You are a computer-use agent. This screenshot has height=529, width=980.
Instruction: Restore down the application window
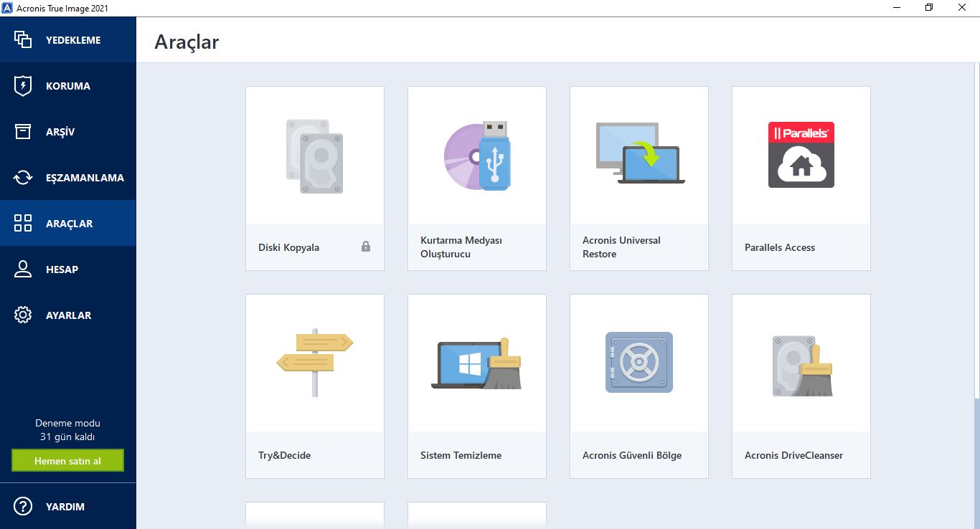929,7
